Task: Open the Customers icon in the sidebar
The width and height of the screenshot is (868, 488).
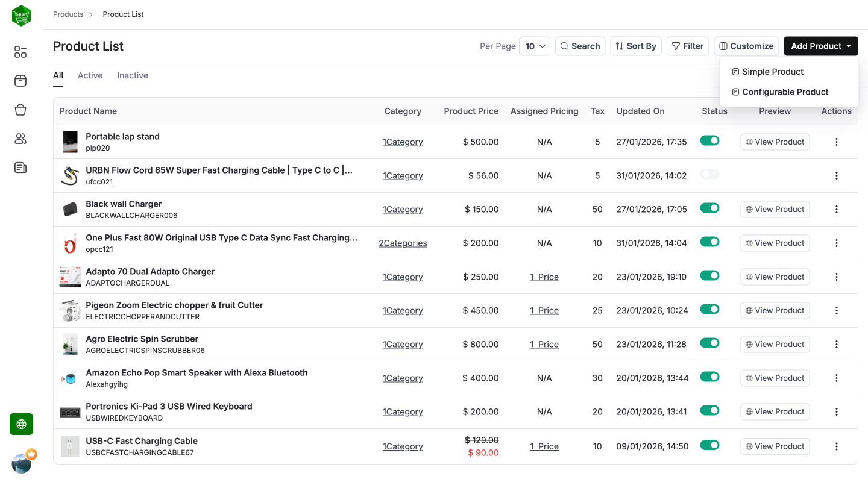Action: [x=20, y=139]
